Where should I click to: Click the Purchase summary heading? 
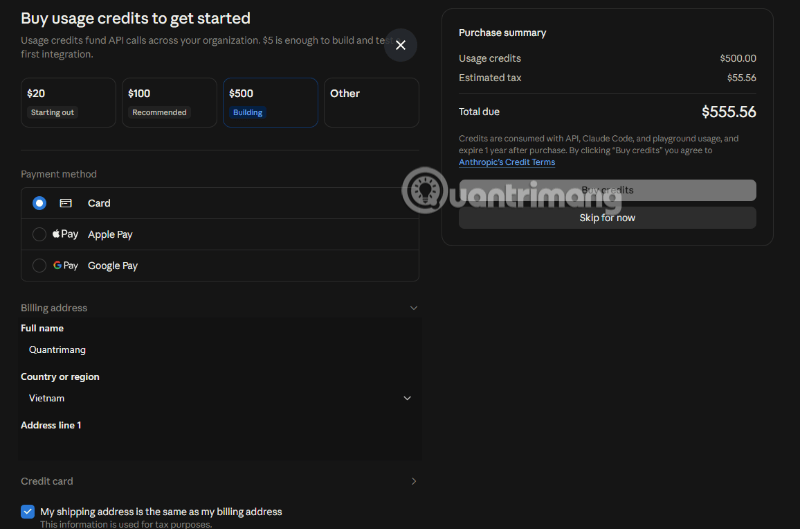pos(502,33)
